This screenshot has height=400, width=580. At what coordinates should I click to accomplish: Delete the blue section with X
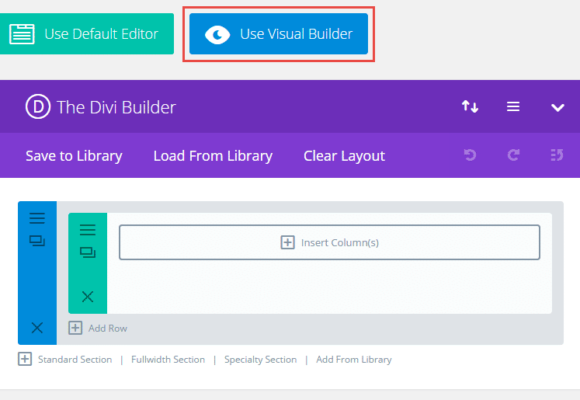[37, 328]
